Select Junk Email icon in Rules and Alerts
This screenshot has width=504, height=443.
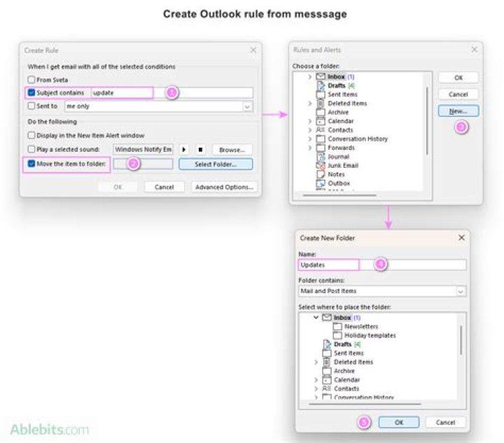point(321,165)
